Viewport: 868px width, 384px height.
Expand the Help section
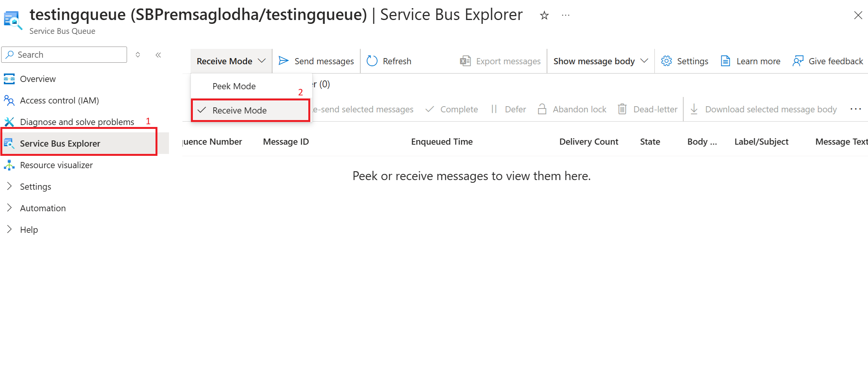tap(29, 230)
